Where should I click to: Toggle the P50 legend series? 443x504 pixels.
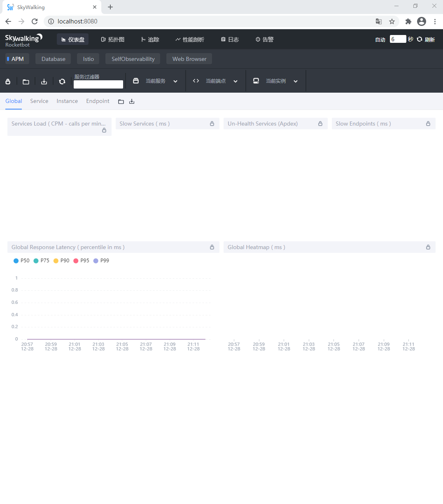[x=21, y=261]
